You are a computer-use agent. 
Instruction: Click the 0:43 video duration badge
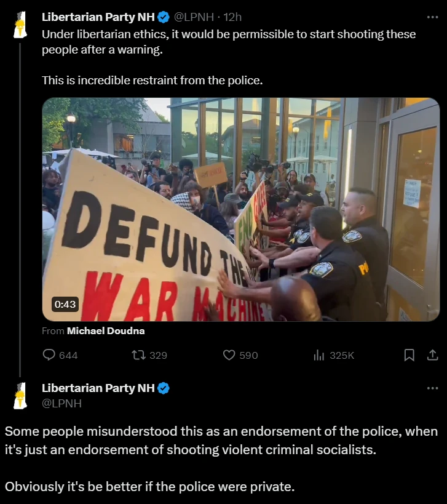coord(65,304)
